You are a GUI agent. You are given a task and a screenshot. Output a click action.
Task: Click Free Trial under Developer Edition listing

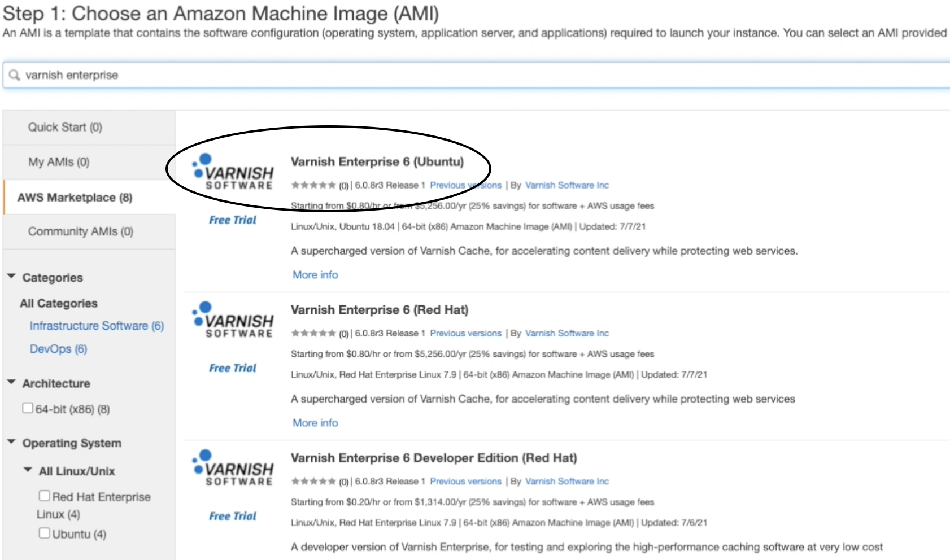coord(233,516)
